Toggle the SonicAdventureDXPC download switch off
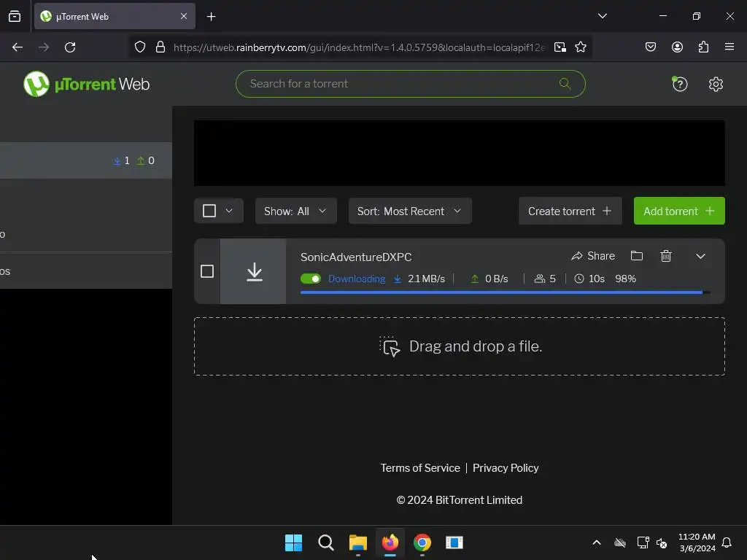 pyautogui.click(x=311, y=279)
